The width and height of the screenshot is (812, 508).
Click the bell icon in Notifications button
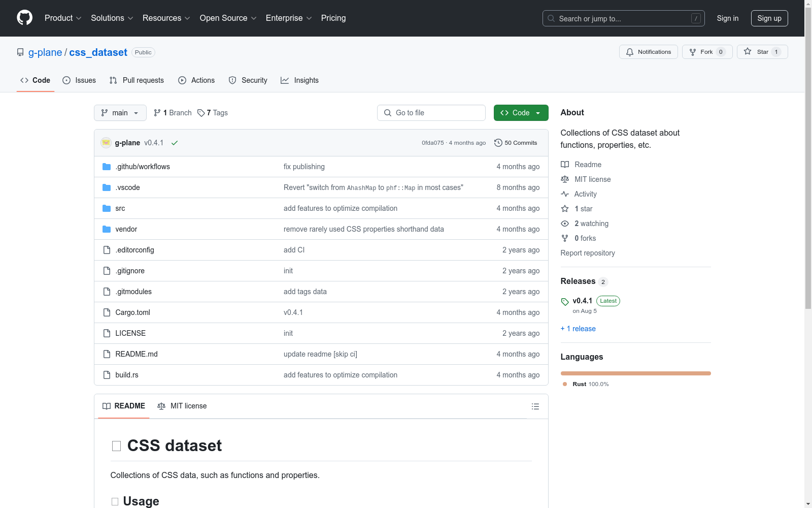click(x=630, y=52)
